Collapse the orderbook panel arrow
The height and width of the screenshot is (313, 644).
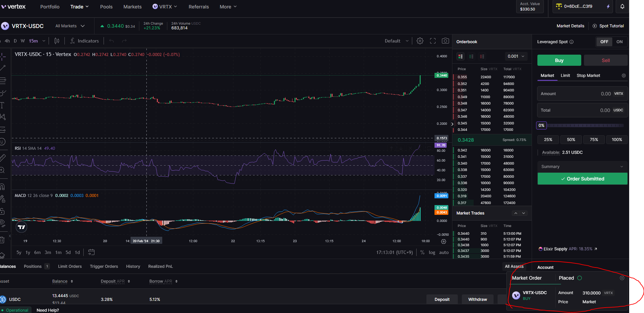pyautogui.click(x=452, y=124)
